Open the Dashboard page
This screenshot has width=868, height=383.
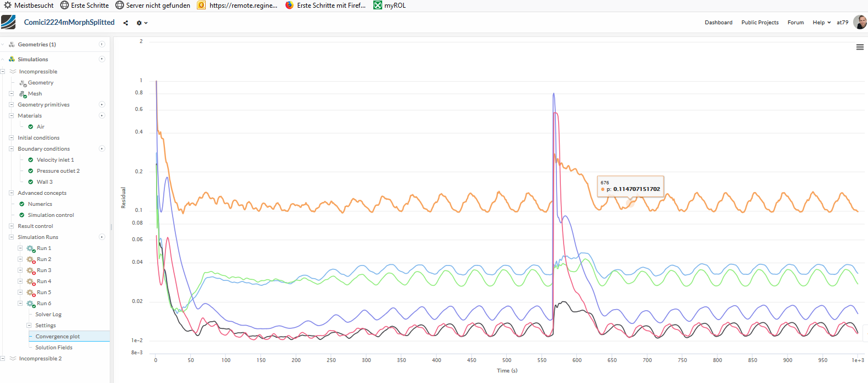719,23
